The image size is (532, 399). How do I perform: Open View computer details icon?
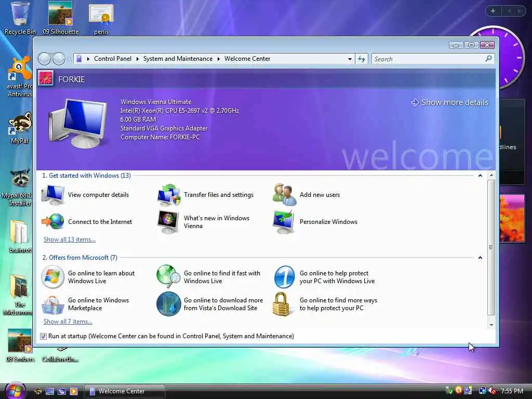pos(52,195)
